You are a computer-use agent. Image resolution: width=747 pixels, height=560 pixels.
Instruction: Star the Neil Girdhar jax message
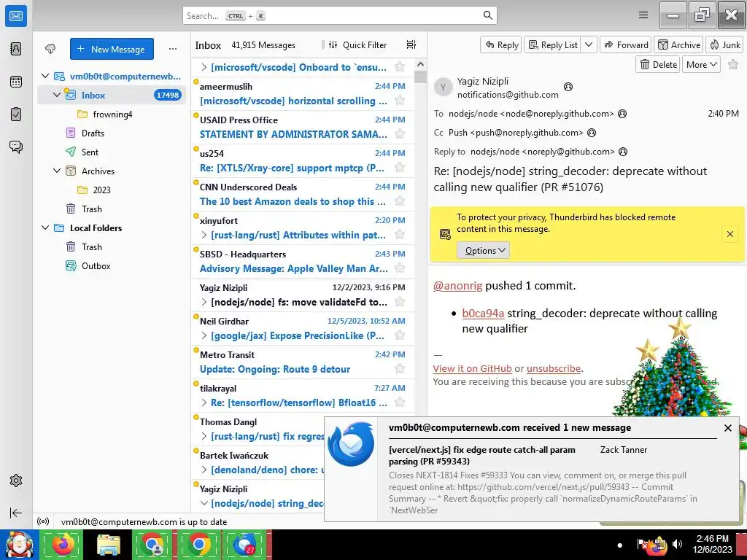400,335
